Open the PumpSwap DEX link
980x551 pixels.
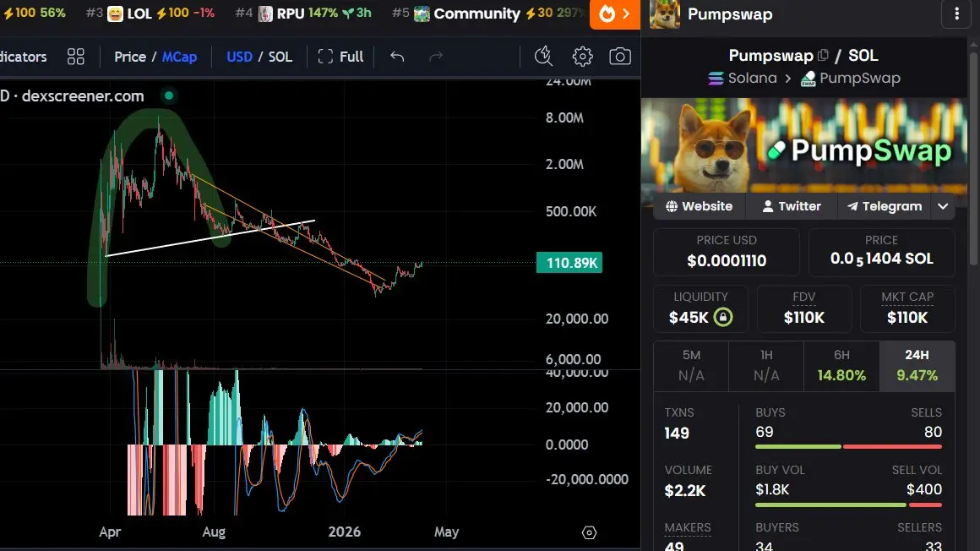point(851,79)
